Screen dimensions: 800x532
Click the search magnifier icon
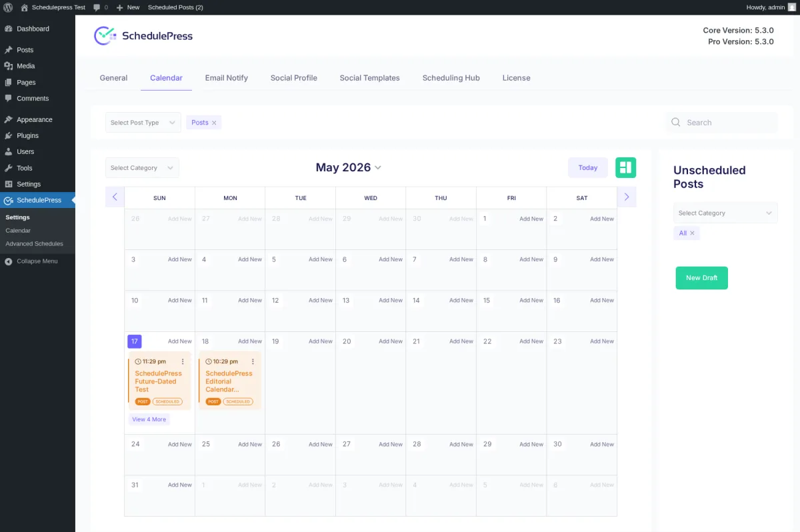pyautogui.click(x=676, y=123)
